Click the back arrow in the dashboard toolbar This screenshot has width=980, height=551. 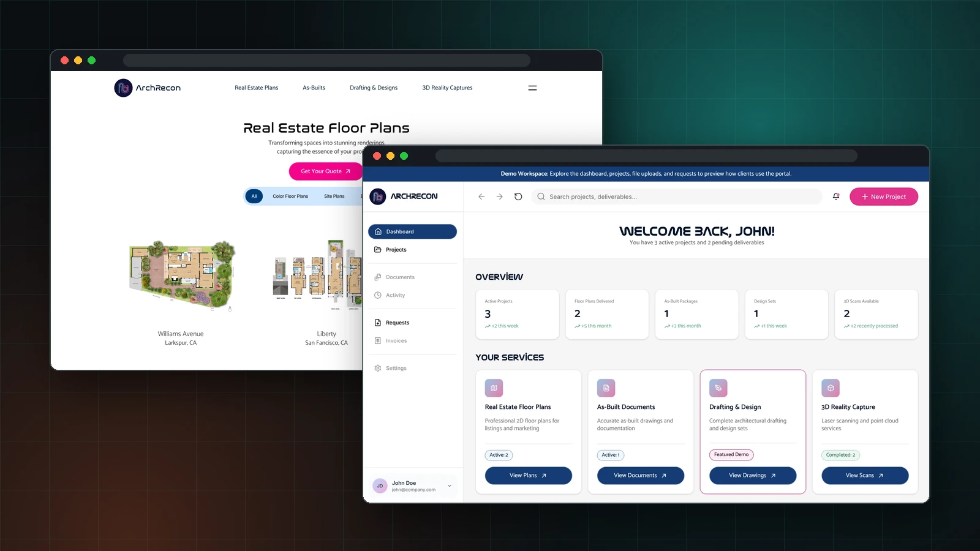481,197
